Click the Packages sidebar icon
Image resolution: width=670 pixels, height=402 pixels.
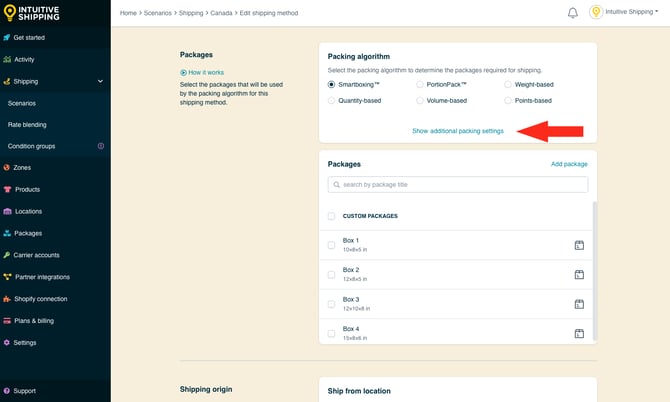(x=7, y=233)
